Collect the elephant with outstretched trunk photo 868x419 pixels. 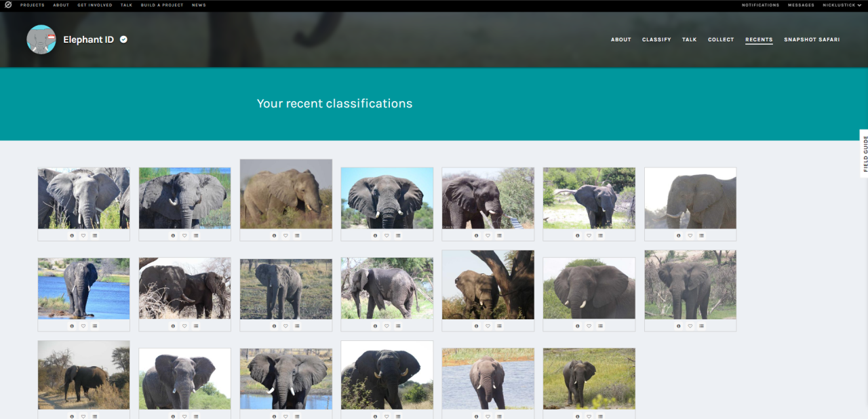click(600, 235)
